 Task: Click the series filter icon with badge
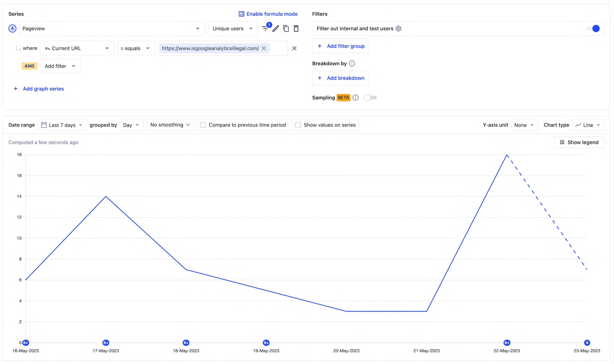(266, 28)
